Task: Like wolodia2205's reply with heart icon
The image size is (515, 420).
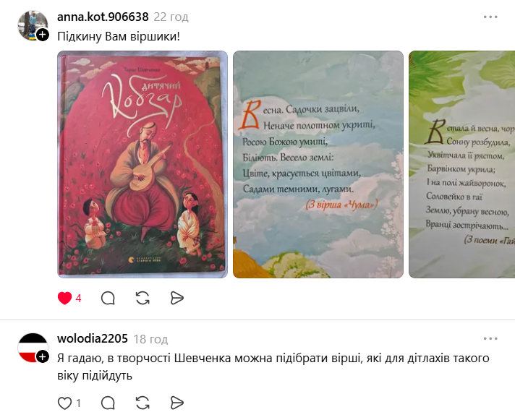Action: click(64, 403)
